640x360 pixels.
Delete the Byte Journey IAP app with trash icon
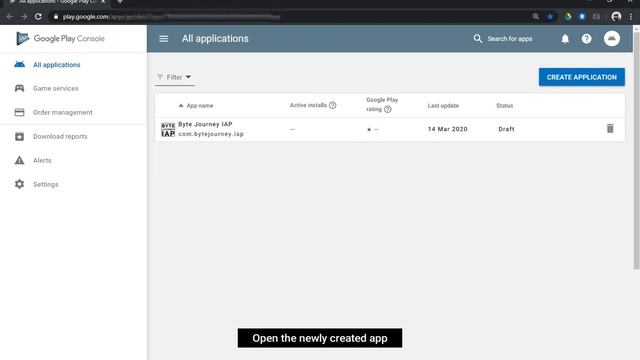pyautogui.click(x=610, y=129)
